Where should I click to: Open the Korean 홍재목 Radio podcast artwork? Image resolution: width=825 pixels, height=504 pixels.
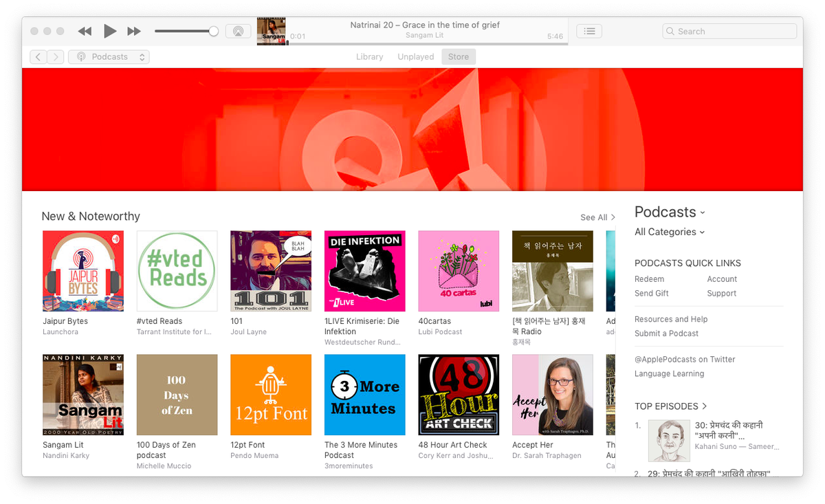pos(553,271)
